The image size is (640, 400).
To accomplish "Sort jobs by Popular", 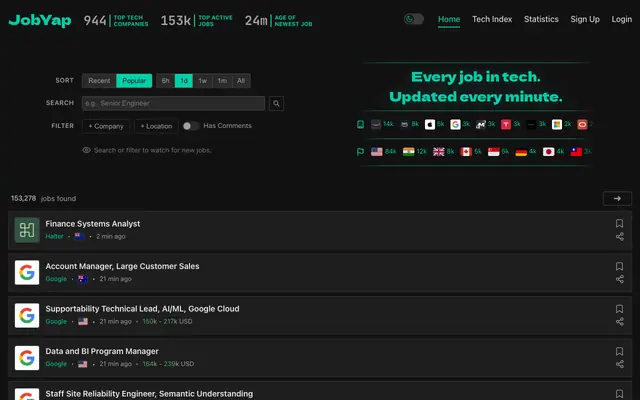I will pyautogui.click(x=134, y=81).
